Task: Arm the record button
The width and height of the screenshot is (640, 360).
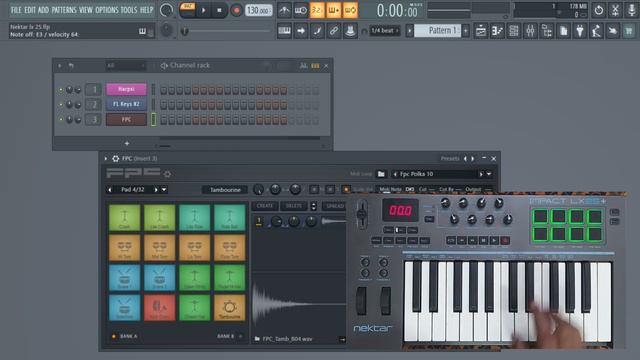Action: tap(236, 10)
